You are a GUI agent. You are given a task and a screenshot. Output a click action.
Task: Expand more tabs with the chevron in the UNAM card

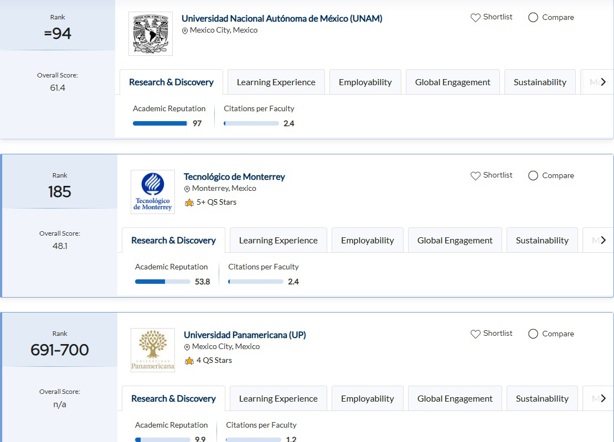pos(603,82)
